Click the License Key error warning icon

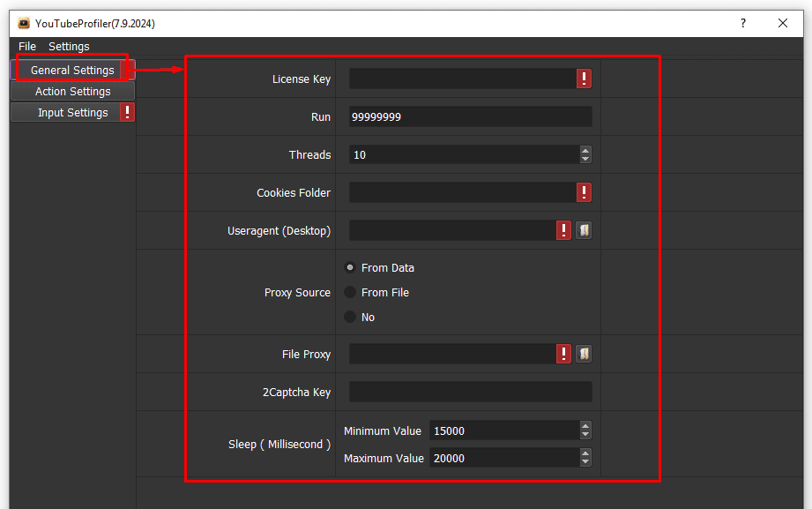[584, 79]
